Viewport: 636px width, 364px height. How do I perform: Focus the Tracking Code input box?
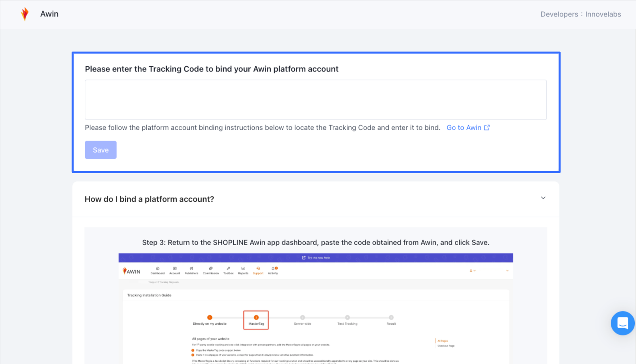(315, 100)
